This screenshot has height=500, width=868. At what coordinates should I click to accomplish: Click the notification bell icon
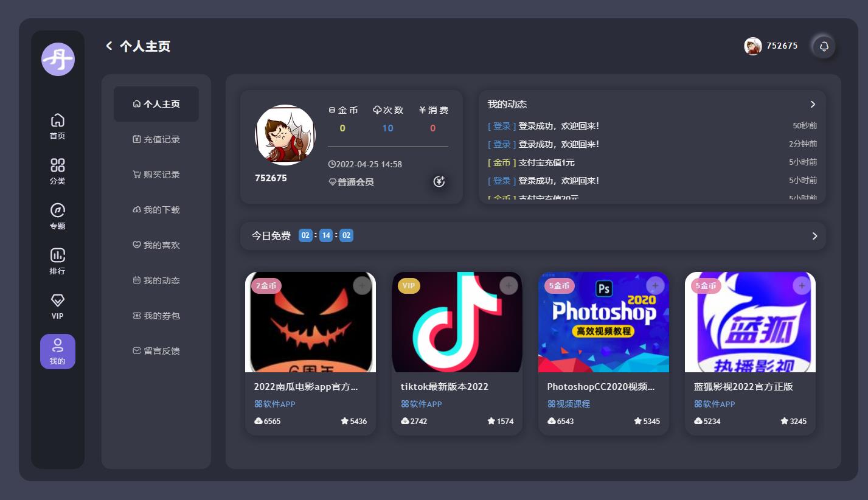point(824,46)
